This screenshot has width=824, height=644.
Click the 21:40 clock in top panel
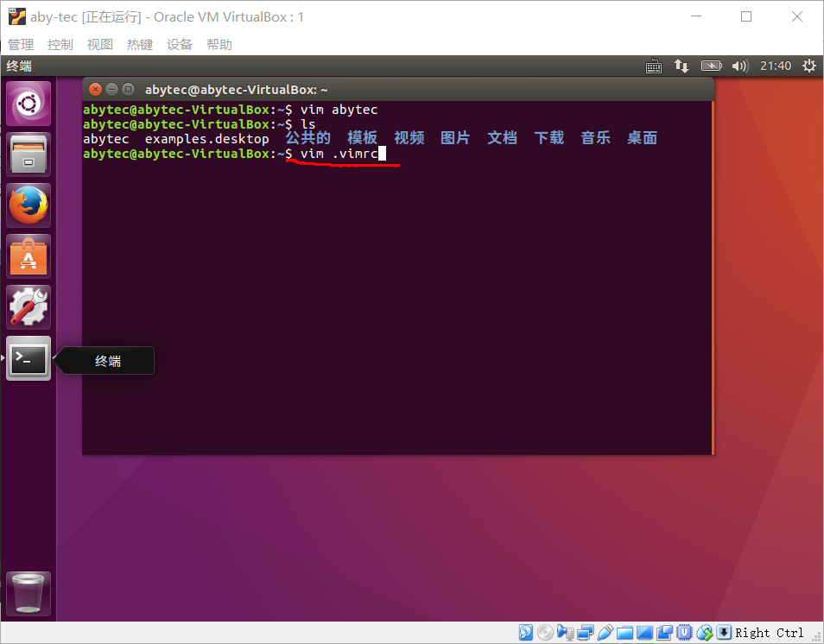(x=776, y=66)
